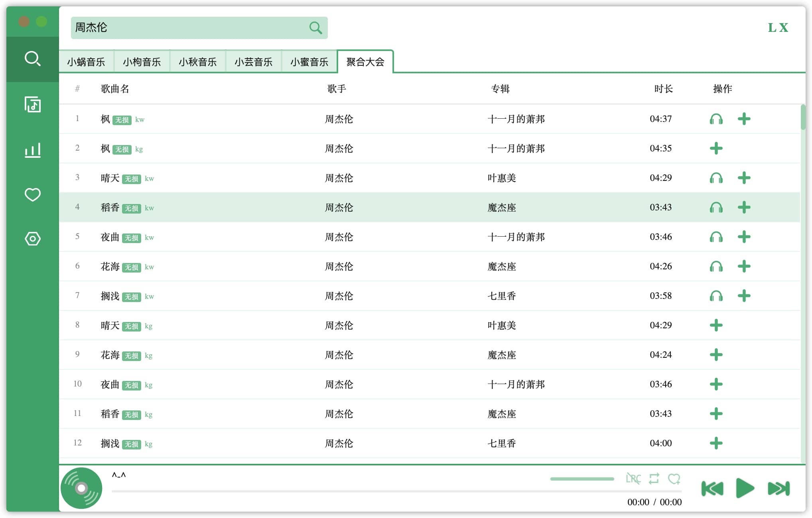Add 夜曲 kw row 5 plus icon
This screenshot has height=518, width=812.
pos(744,237)
